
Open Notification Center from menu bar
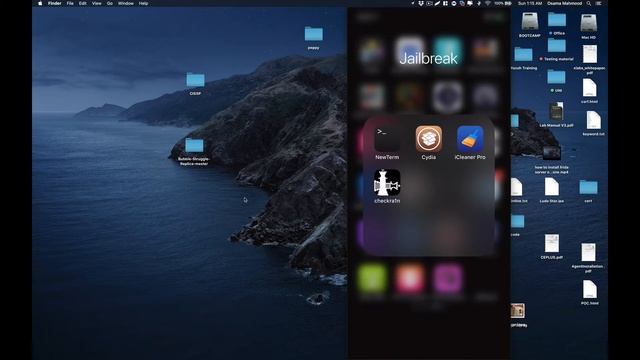coord(599,3)
